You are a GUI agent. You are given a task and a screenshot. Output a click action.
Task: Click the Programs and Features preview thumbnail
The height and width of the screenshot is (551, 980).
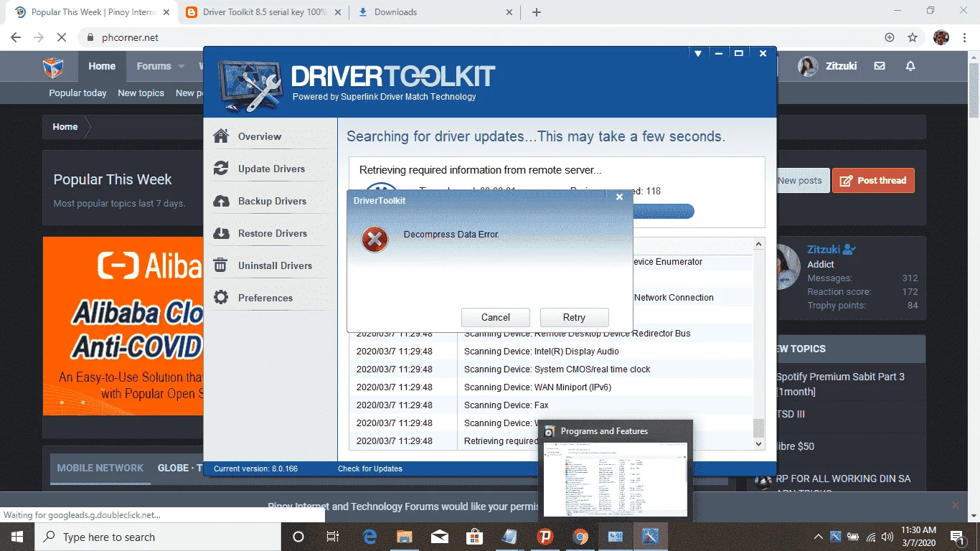pos(616,479)
